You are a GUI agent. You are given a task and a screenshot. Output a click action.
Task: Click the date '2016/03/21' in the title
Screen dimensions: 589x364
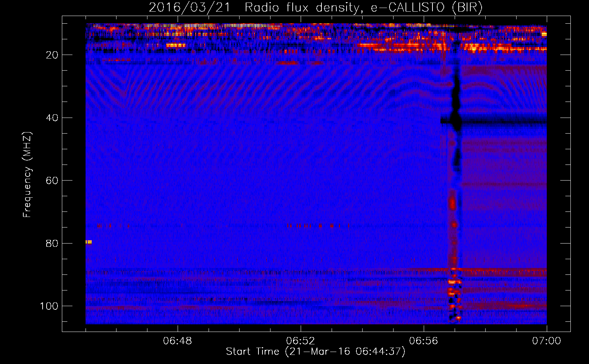tap(190, 8)
